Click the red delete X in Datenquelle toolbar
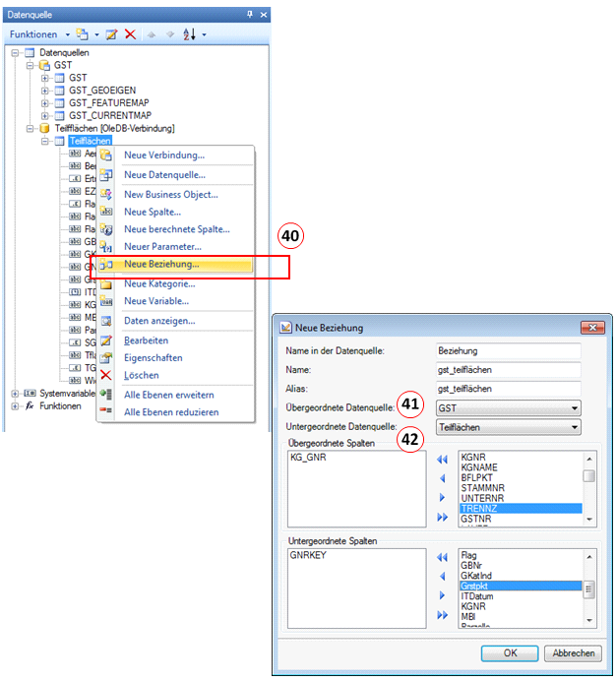Viewport: 616px width, 681px height. click(x=130, y=34)
